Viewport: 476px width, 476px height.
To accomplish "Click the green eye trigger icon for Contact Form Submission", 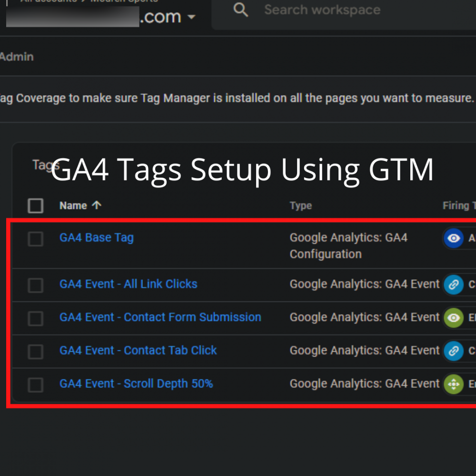I will coord(454,318).
